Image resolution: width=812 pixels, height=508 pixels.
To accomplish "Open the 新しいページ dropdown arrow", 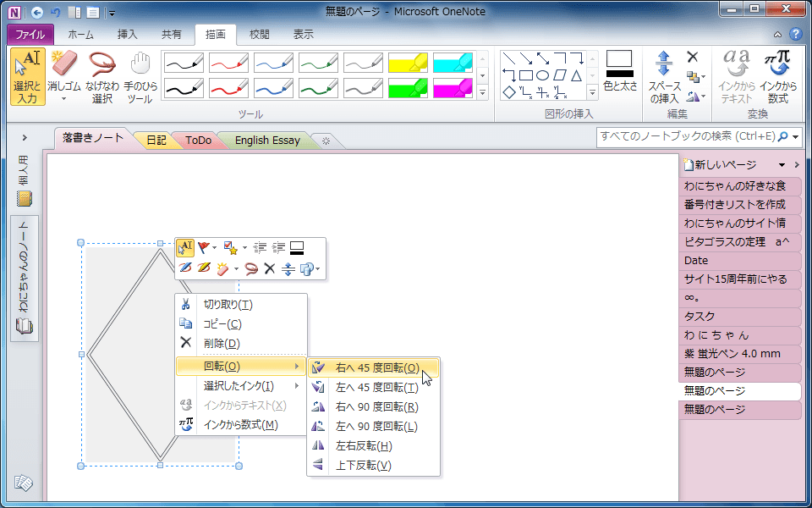I will tap(782, 165).
